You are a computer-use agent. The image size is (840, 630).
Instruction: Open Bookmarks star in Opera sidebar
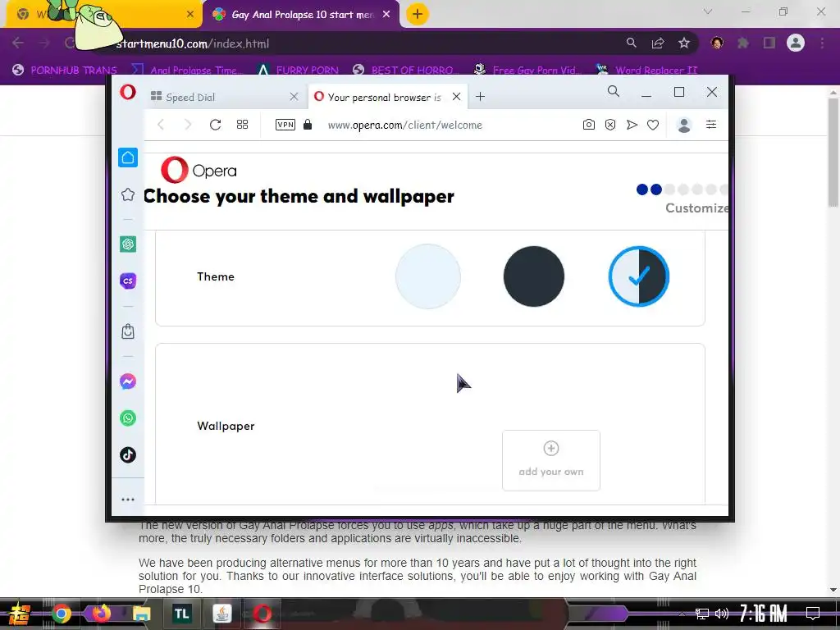click(127, 194)
